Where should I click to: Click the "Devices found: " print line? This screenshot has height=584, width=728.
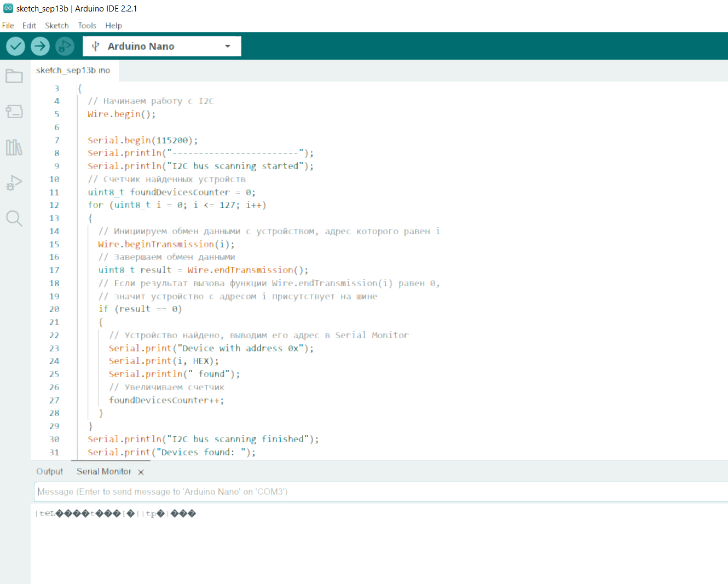(x=171, y=452)
